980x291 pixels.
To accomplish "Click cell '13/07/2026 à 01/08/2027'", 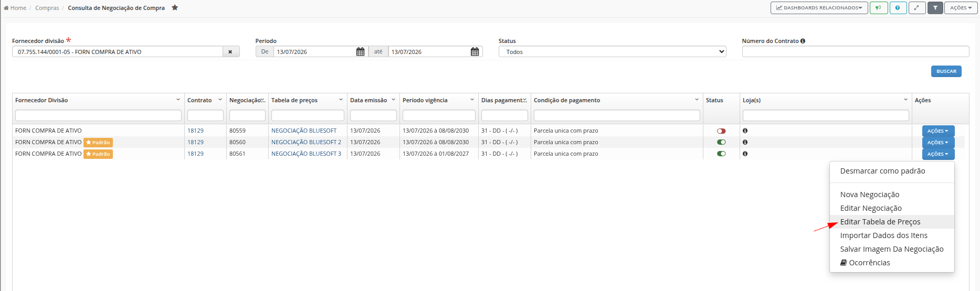I will pos(436,154).
